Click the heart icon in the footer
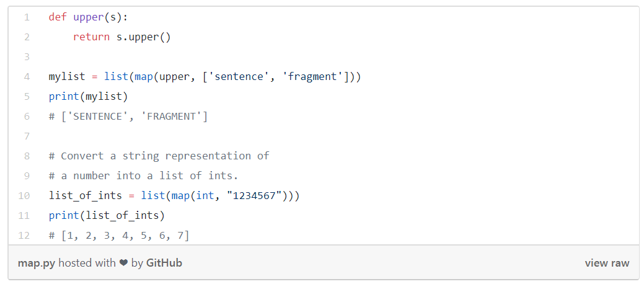 click(123, 263)
